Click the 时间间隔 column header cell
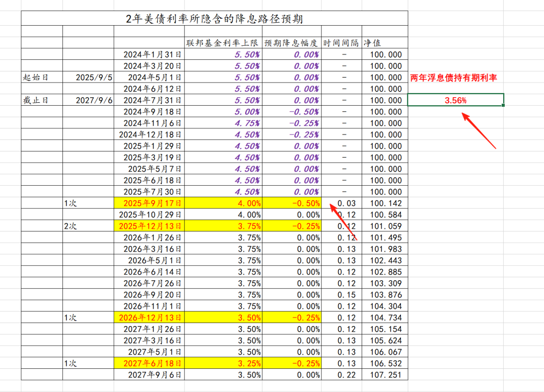This screenshot has width=544, height=392. pos(341,43)
